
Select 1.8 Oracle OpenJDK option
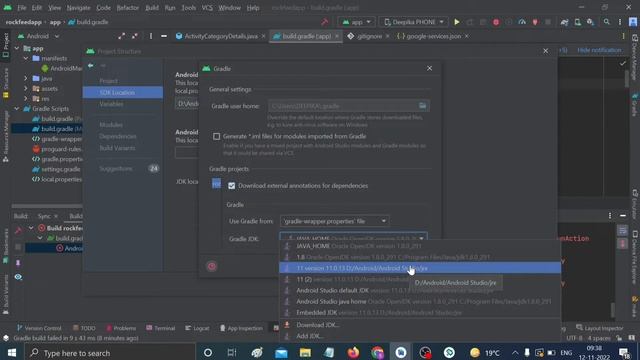tap(420, 257)
